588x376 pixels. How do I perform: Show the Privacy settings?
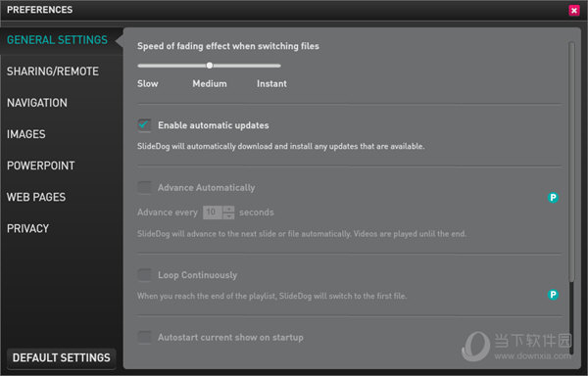28,228
